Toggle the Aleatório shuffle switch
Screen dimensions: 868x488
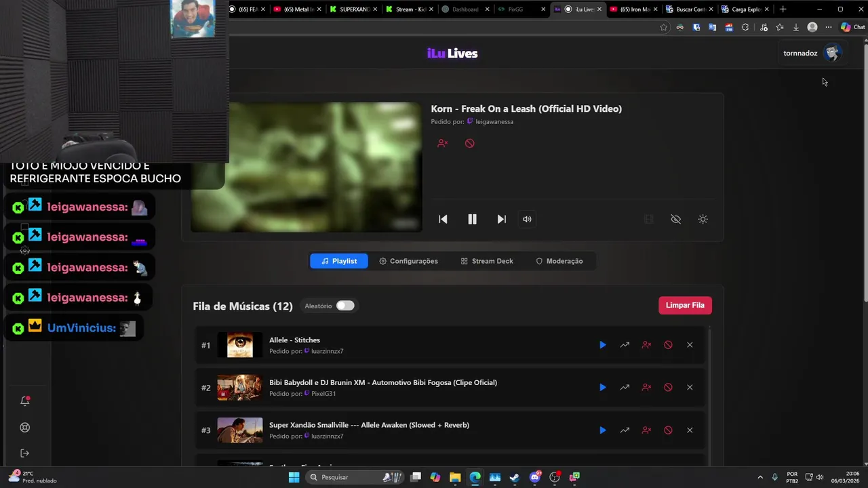coord(345,306)
